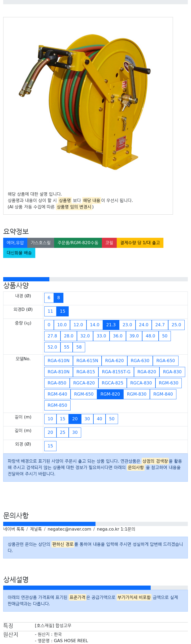Image resolution: width=191 pixels, height=644 pixels.
Task: Select the highlighted RGM-820 model
Action: pyautogui.click(x=110, y=394)
